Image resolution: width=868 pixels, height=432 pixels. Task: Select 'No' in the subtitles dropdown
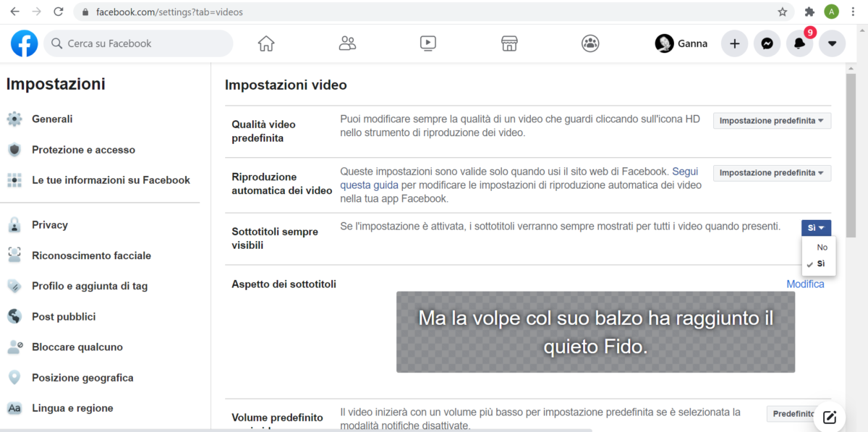[x=822, y=247]
